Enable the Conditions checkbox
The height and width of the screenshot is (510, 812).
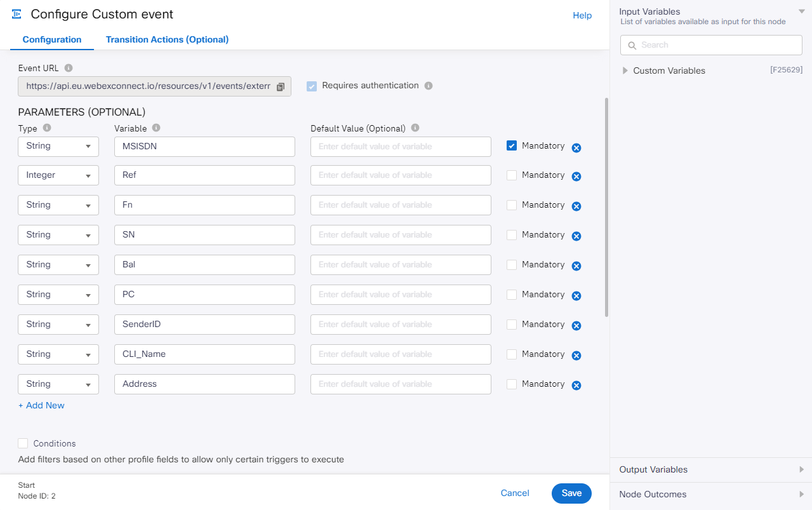[23, 443]
